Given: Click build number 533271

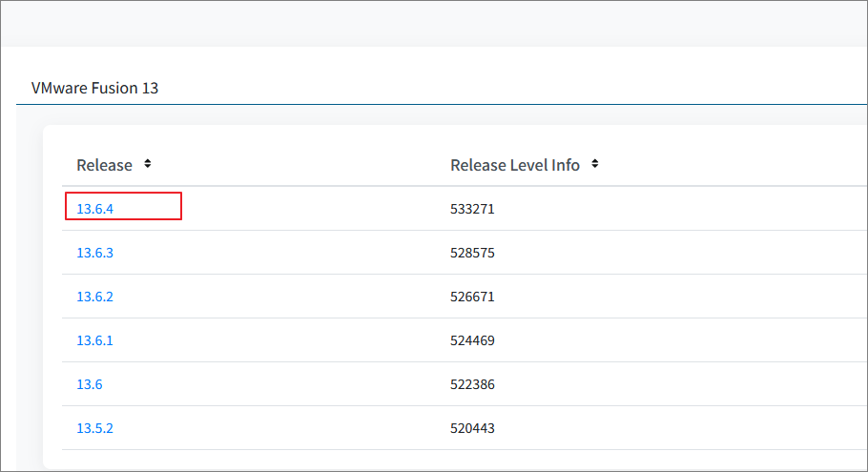Looking at the screenshot, I should [472, 209].
